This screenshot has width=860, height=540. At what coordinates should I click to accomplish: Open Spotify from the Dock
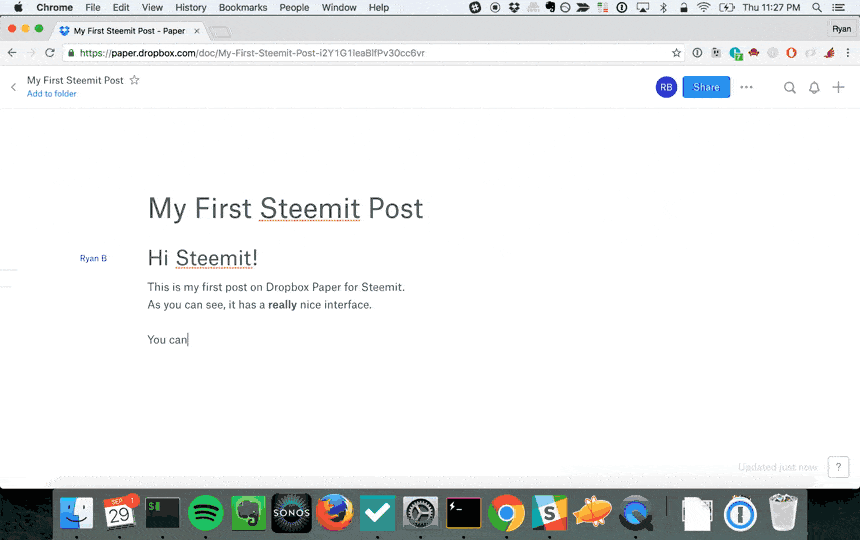(x=206, y=513)
